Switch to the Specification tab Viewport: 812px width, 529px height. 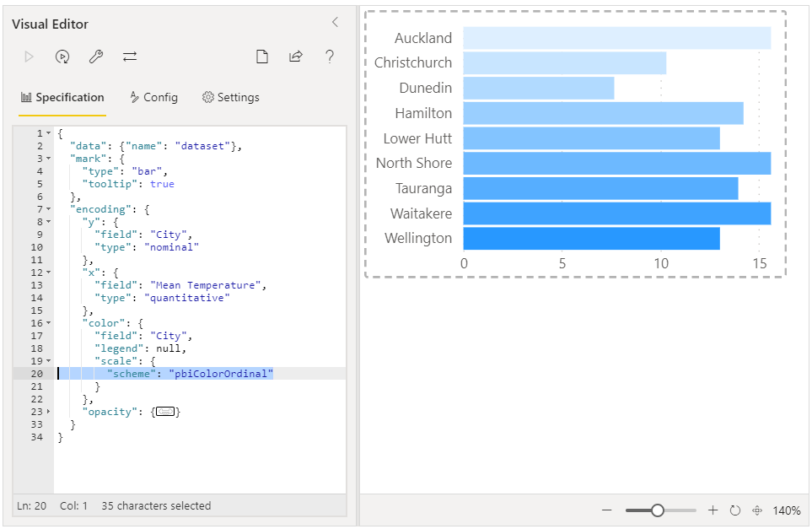coord(62,97)
